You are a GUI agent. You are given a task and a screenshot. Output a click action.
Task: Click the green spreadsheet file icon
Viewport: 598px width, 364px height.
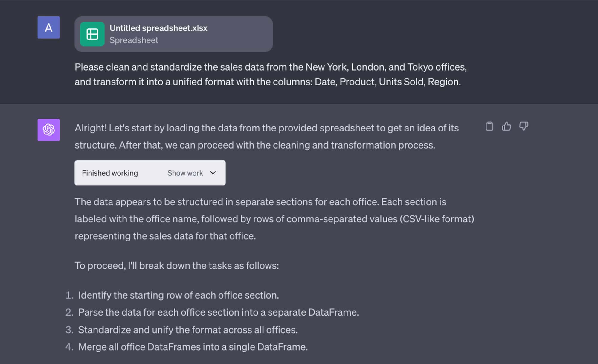(92, 34)
